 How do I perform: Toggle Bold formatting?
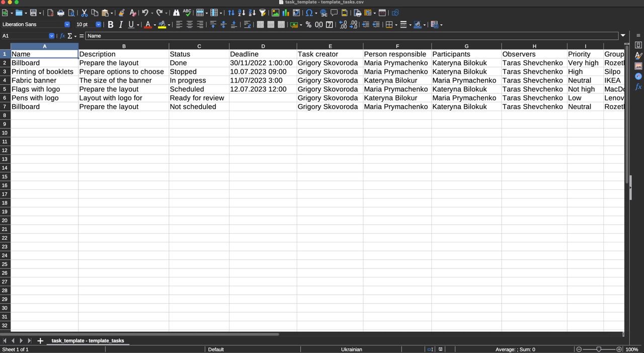(x=111, y=25)
